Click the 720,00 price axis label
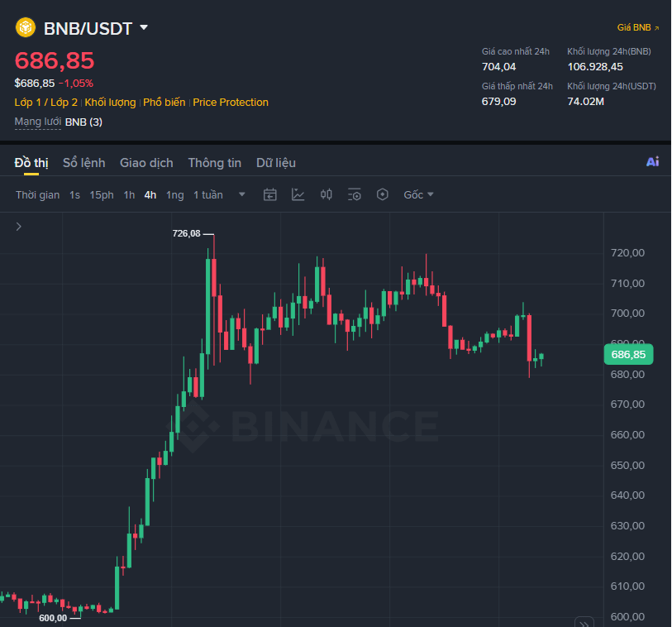The height and width of the screenshot is (627, 672). [627, 253]
